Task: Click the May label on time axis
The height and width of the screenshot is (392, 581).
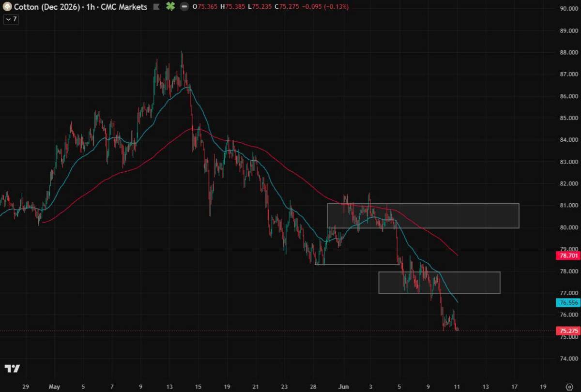Action: [x=55, y=387]
